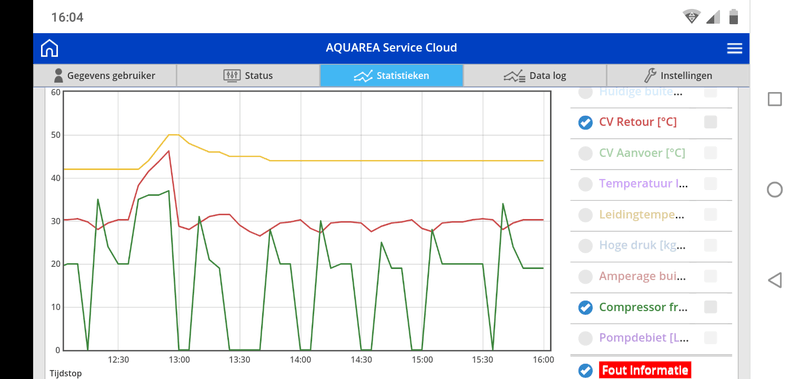Tap the 13:00 time axis label

coord(179,360)
